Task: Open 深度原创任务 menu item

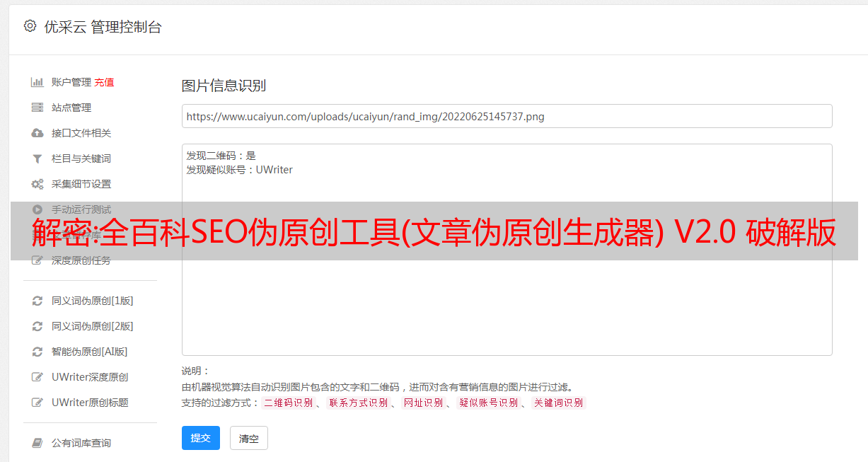Action: [x=81, y=260]
